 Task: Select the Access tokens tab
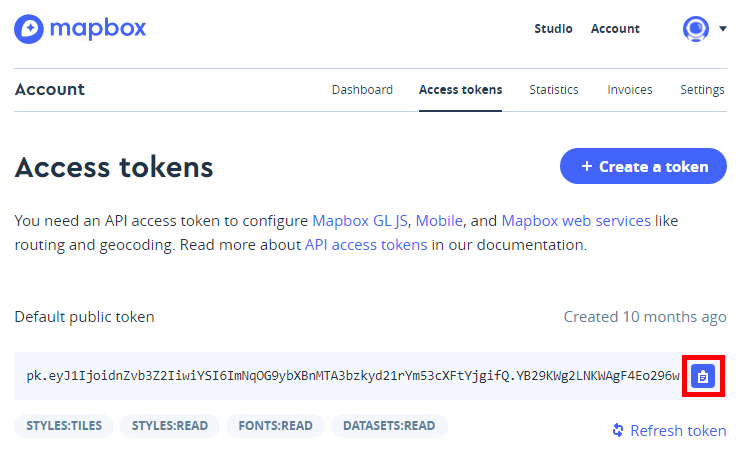tap(460, 90)
